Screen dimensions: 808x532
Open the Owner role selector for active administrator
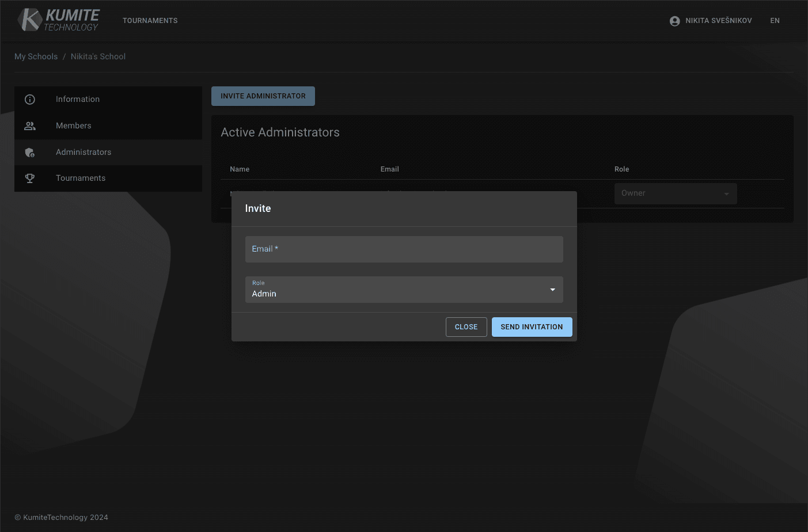(x=676, y=193)
